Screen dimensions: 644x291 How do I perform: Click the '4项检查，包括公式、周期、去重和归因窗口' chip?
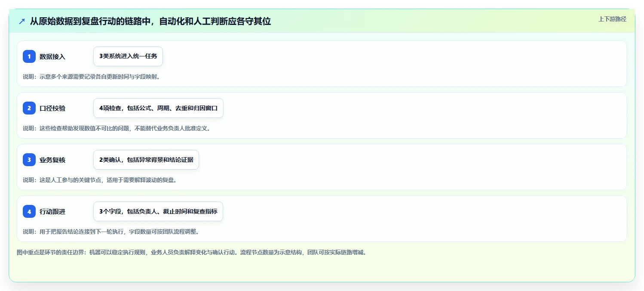158,108
